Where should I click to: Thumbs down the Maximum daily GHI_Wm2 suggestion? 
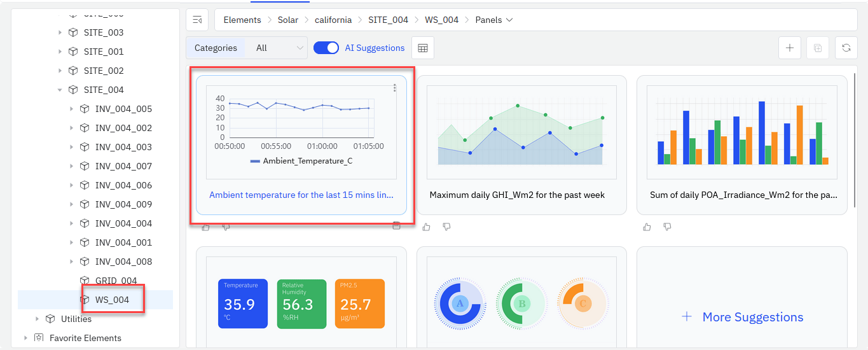click(x=447, y=227)
